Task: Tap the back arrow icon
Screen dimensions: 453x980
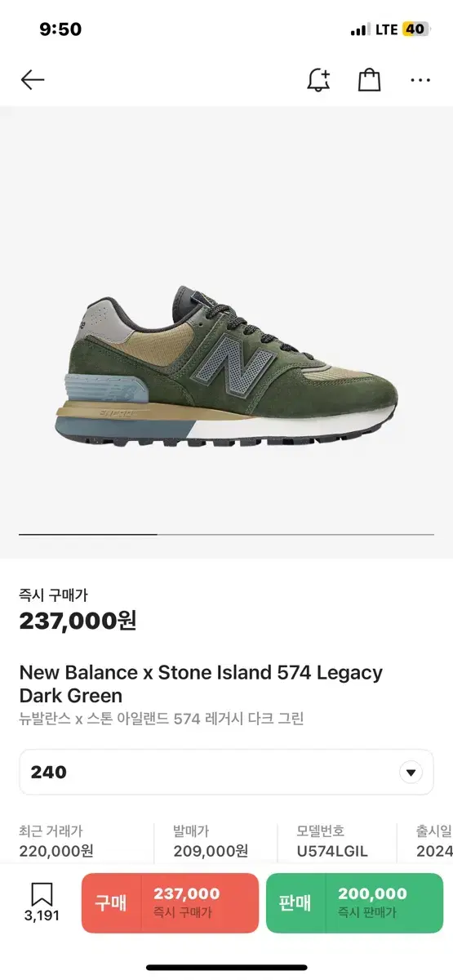Action: (x=32, y=79)
